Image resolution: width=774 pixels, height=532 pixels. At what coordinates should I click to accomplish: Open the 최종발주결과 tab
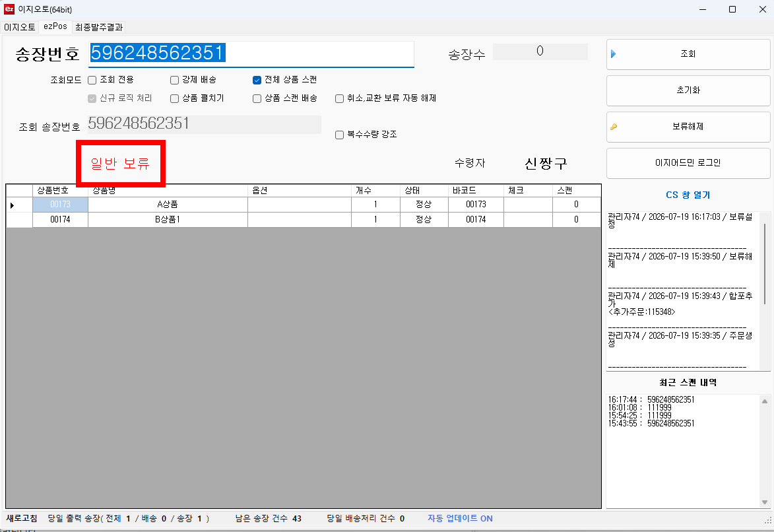click(x=99, y=27)
